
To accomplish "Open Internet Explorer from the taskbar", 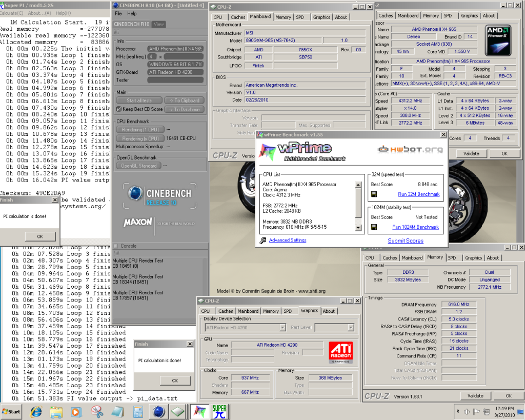I will tap(36, 411).
